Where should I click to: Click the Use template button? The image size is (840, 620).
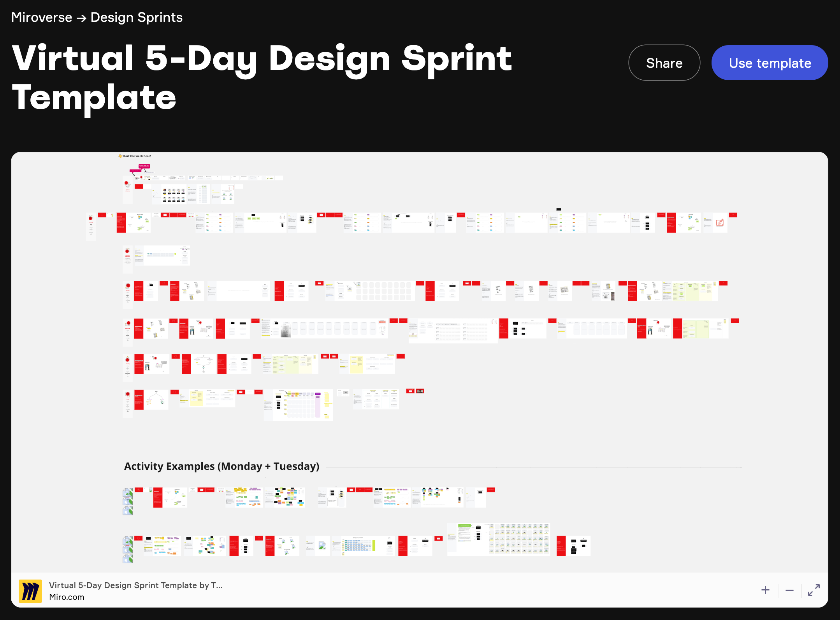(770, 63)
